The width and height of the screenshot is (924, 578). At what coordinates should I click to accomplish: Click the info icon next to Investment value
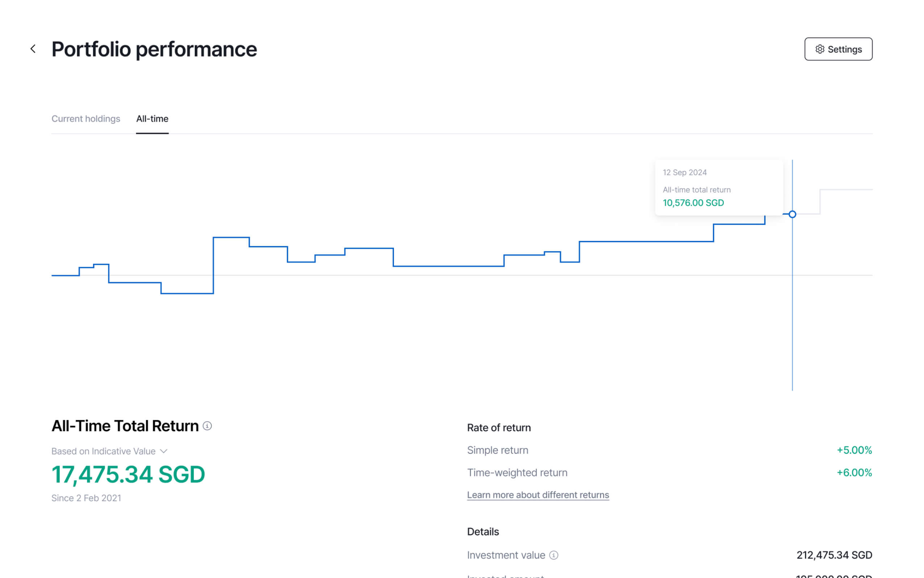pyautogui.click(x=554, y=555)
